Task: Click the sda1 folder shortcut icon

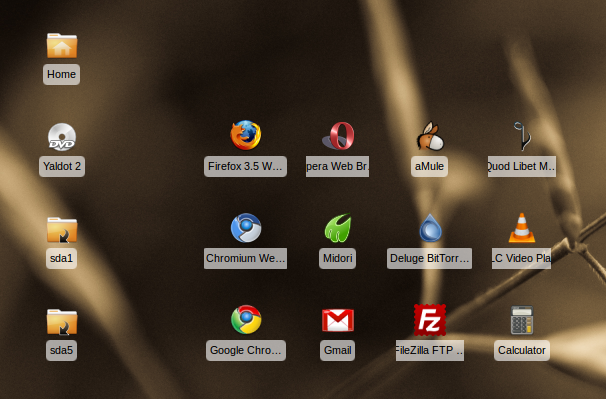Action: (x=62, y=230)
